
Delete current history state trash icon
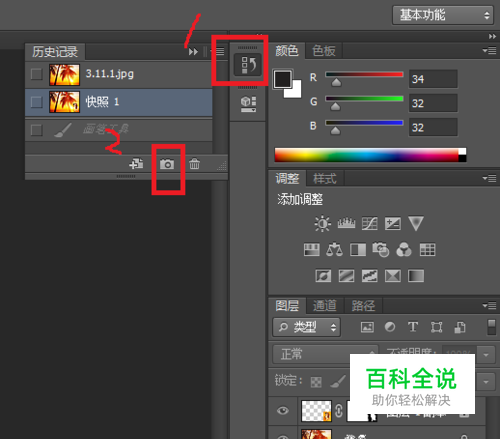[x=194, y=164]
